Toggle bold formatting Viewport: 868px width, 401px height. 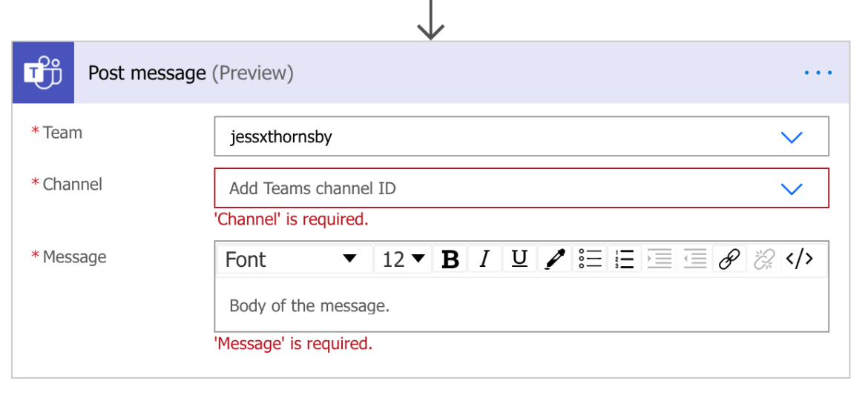tap(450, 259)
